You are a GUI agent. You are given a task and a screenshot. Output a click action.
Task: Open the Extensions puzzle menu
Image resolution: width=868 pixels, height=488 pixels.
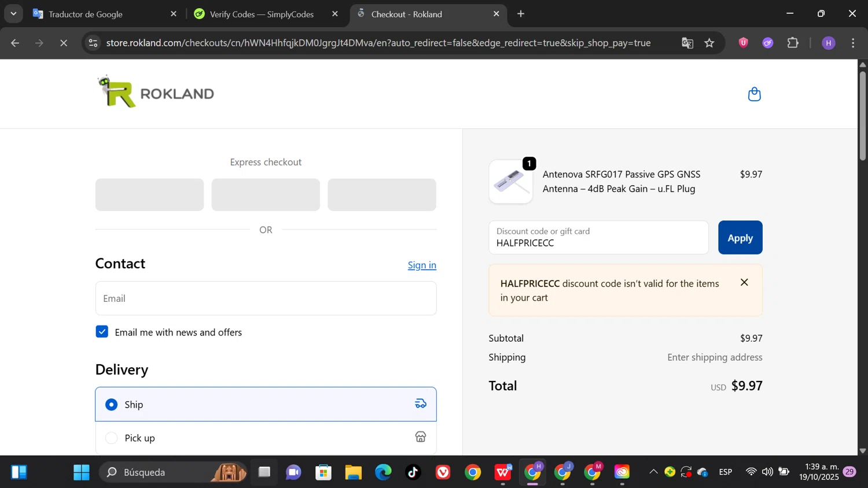(793, 43)
